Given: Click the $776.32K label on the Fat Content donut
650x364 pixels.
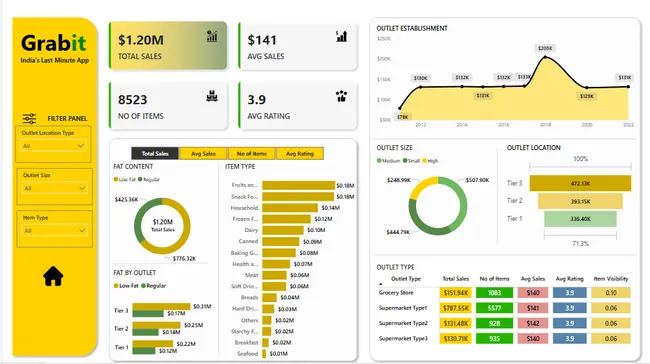Looking at the screenshot, I should [x=184, y=258].
